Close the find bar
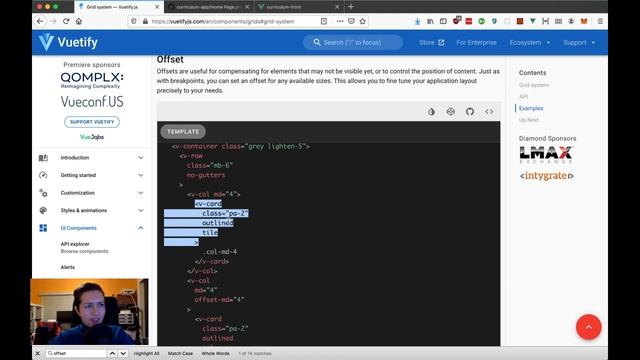The width and height of the screenshot is (640, 360). 38,353
